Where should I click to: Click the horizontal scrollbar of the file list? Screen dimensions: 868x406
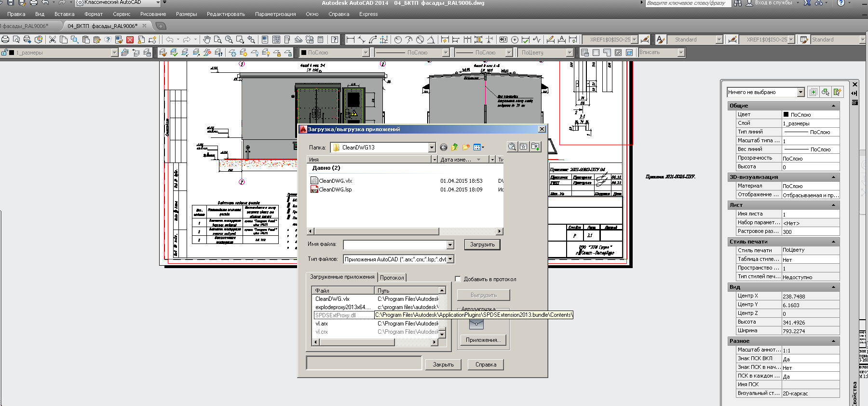coord(405,231)
